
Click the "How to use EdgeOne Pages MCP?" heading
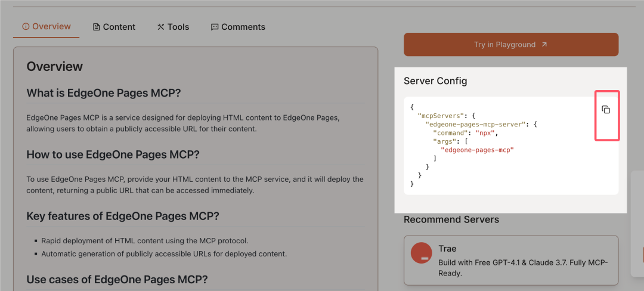113,154
